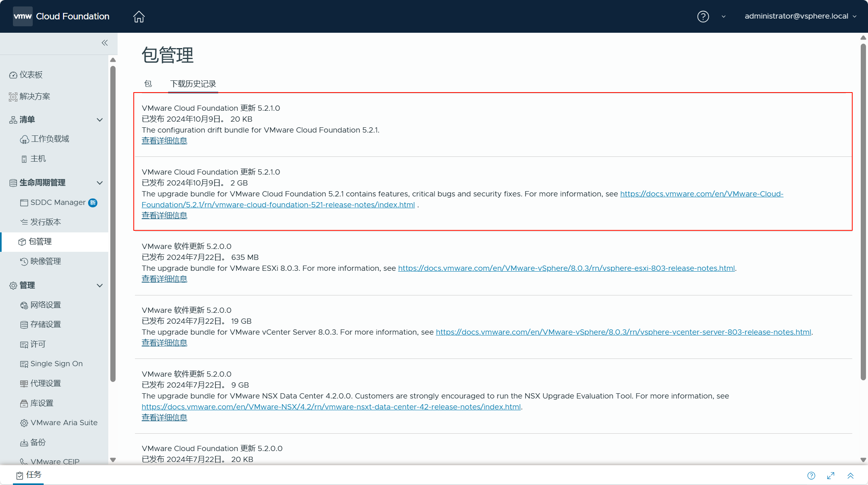Screen dimensions: 868x485
Task: Open administrator@vsphere.local user menu
Action: (800, 16)
